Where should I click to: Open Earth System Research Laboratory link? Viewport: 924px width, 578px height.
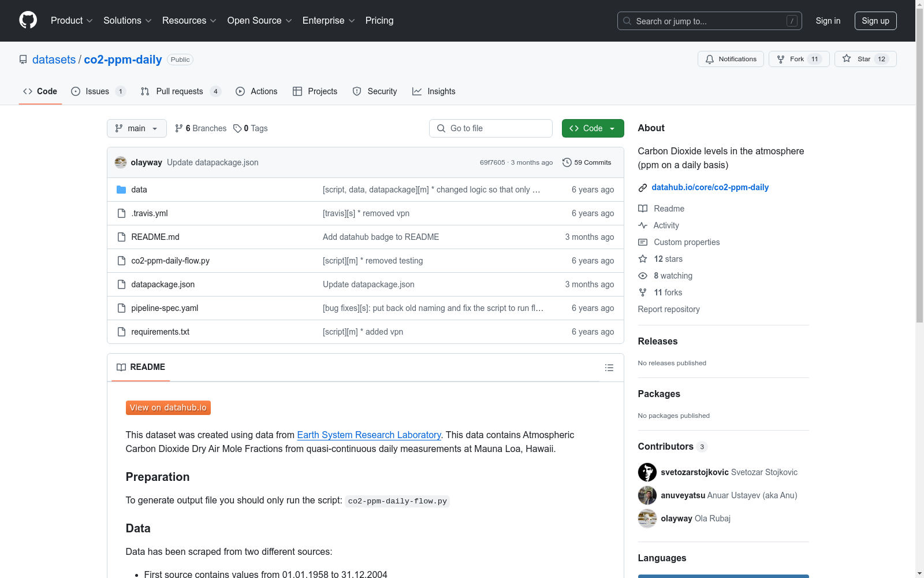click(369, 435)
